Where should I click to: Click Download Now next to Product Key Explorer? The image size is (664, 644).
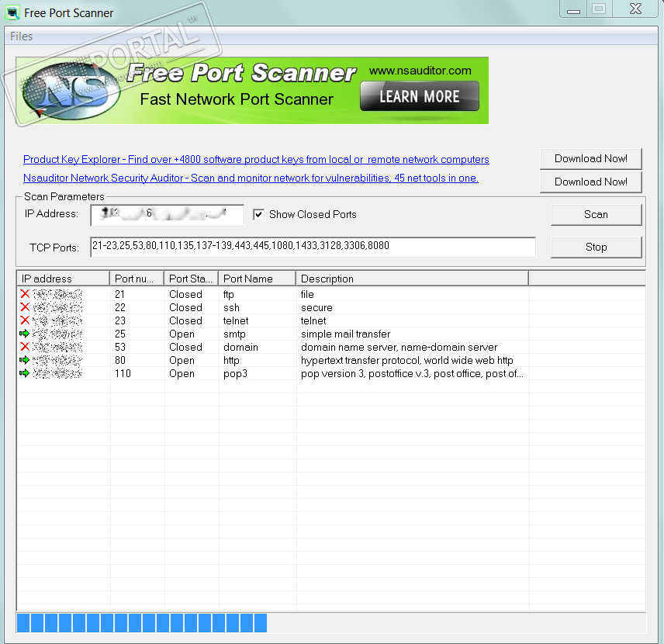click(591, 158)
